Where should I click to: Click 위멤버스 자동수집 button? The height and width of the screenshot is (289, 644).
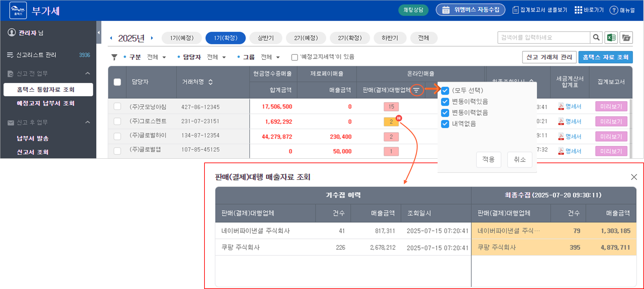click(470, 10)
